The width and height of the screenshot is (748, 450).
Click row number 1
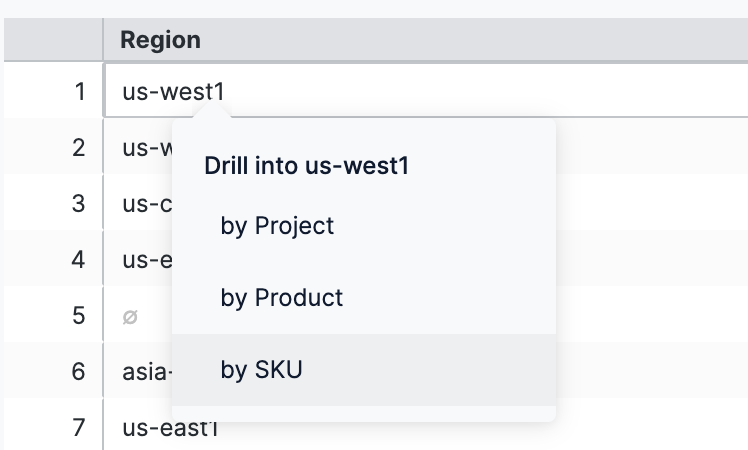coord(79,92)
